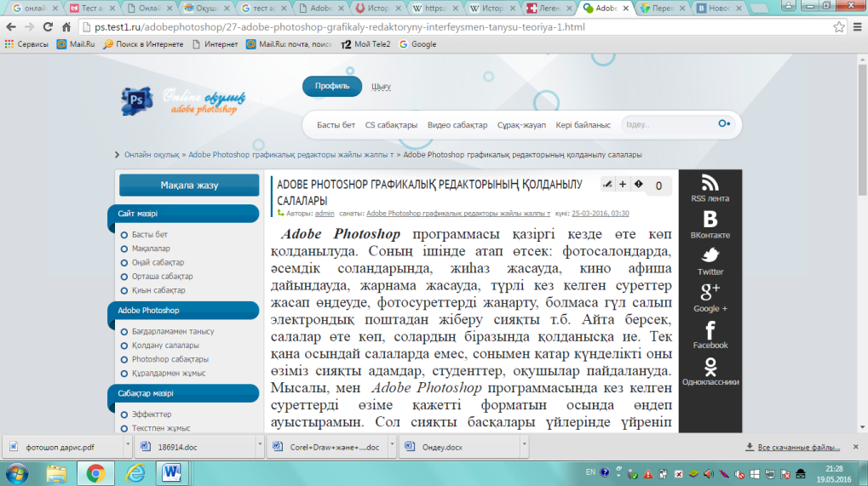Viewport: 868px width, 486px height.
Task: Open the RSS лента feed icon
Action: point(710,183)
